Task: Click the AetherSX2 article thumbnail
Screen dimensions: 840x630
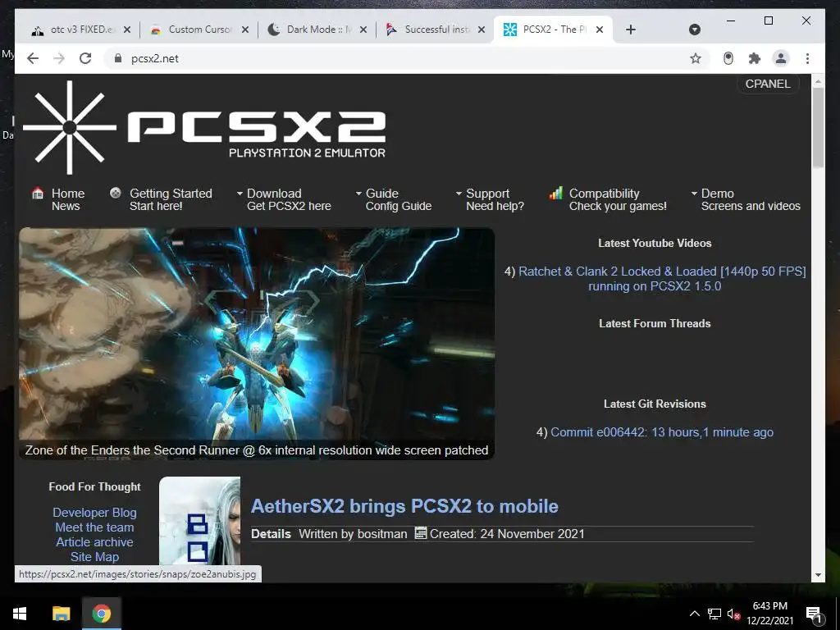Action: [x=200, y=521]
